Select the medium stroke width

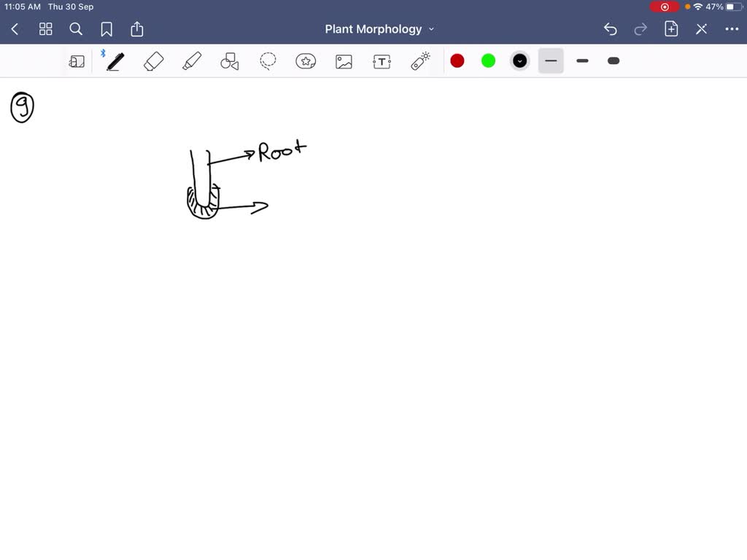(x=582, y=61)
